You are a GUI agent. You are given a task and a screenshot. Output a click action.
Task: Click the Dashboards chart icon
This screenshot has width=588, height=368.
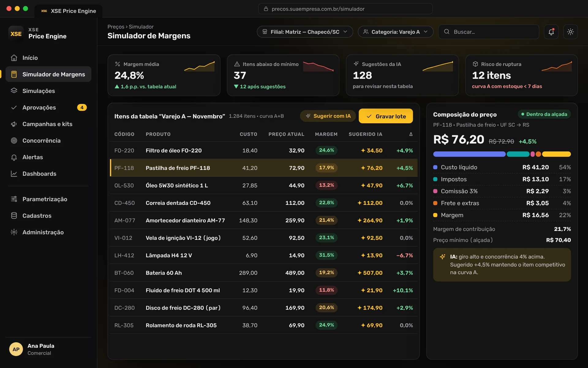pyautogui.click(x=14, y=174)
